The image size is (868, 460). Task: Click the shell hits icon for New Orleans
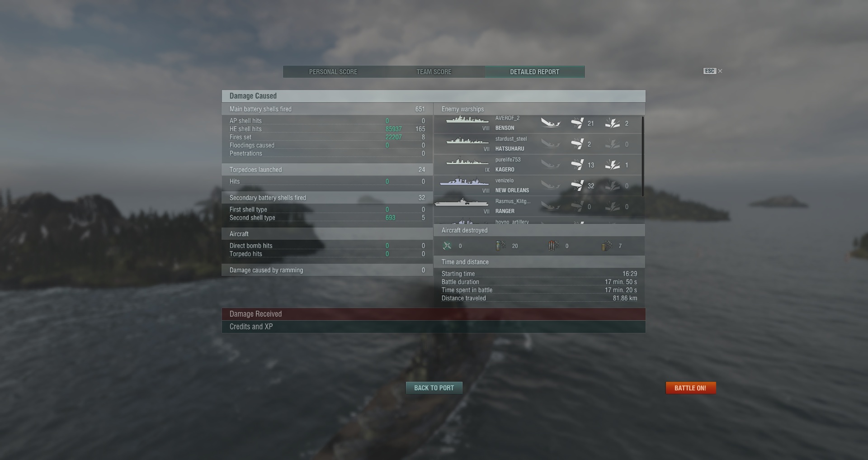pyautogui.click(x=577, y=185)
